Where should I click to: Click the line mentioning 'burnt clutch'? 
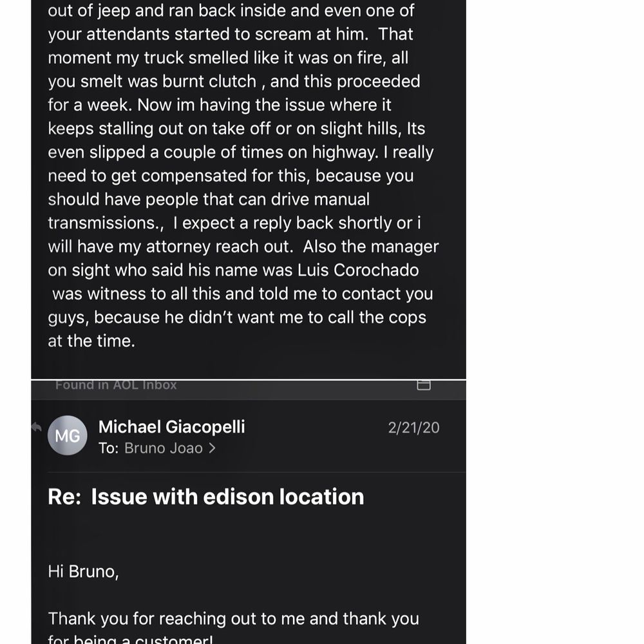234,81
